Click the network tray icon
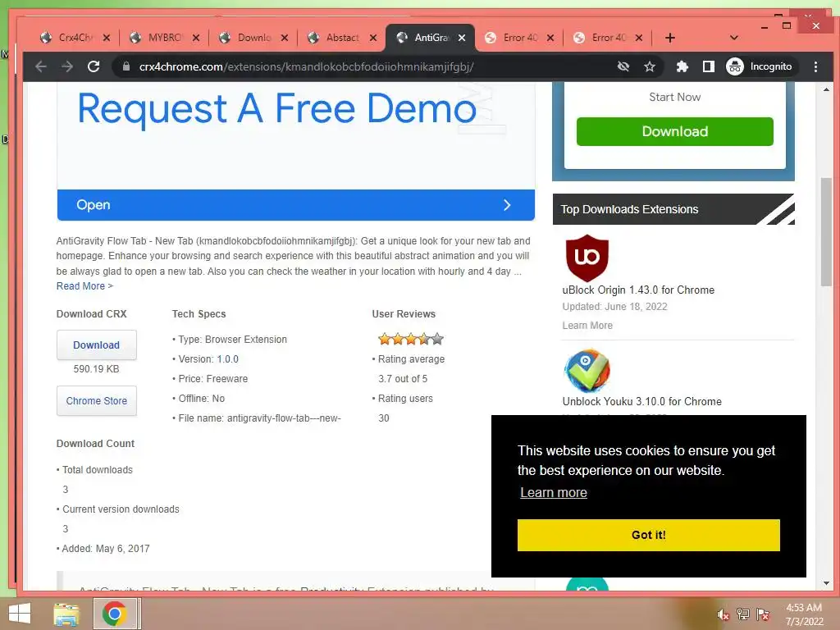Viewport: 840px width, 630px height. point(743,614)
